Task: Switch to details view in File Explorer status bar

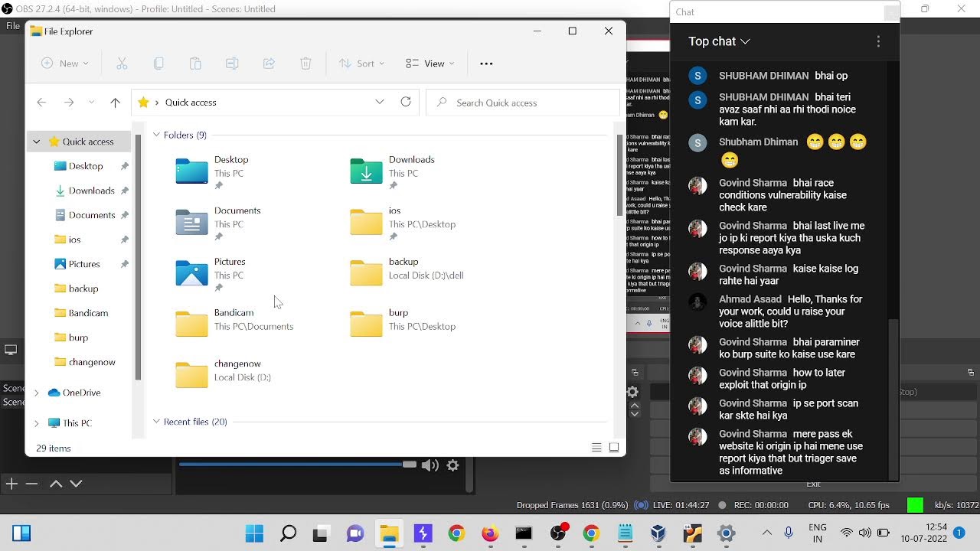Action: click(596, 448)
